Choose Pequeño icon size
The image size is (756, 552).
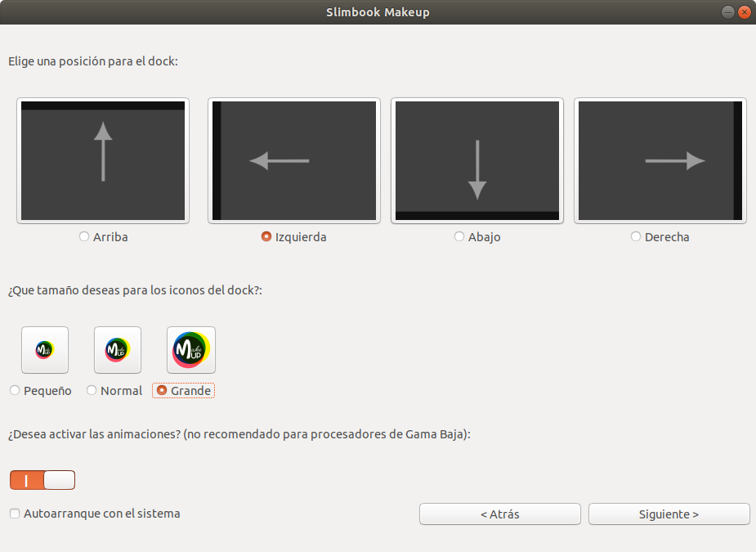(15, 391)
